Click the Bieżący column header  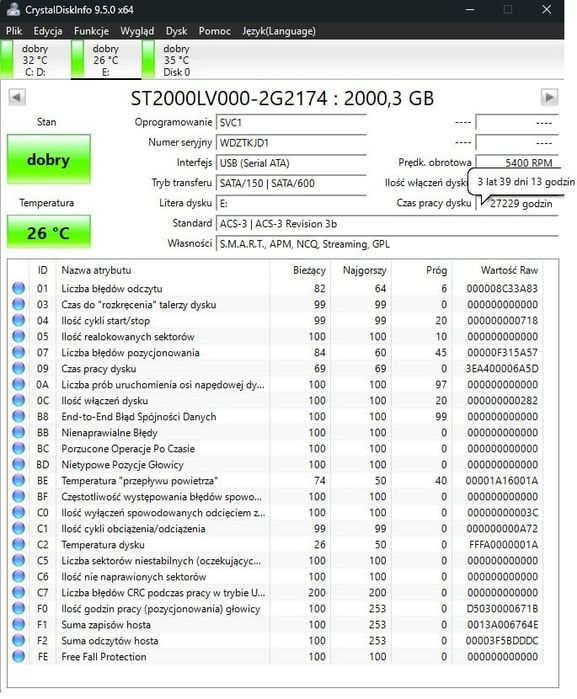[301, 270]
